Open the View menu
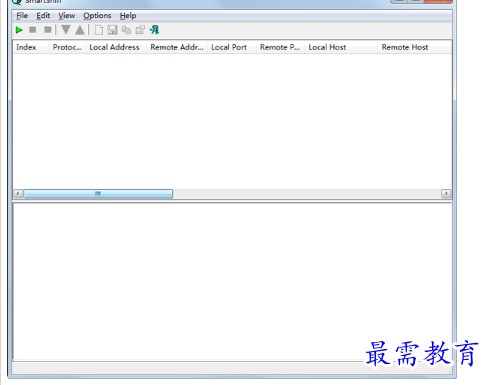 tap(67, 16)
